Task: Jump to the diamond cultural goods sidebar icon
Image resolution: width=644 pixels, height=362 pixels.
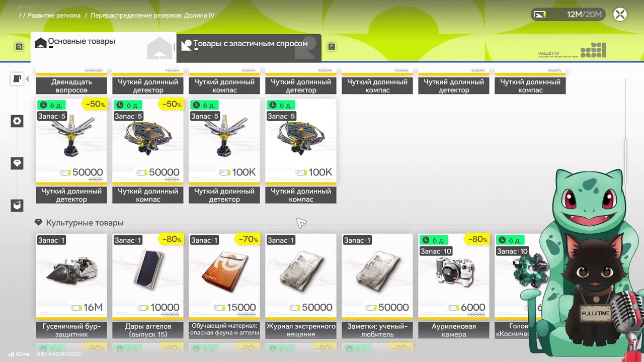Action: click(17, 163)
